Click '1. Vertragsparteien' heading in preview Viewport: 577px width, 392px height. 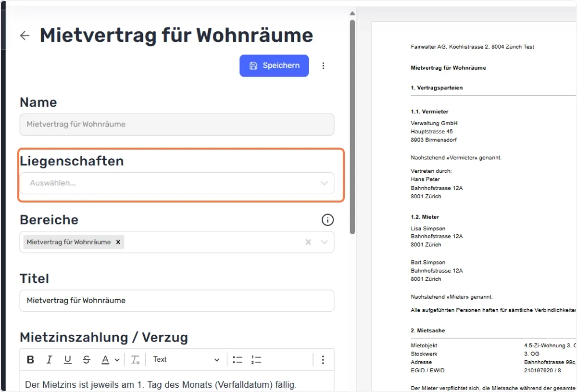pos(437,88)
